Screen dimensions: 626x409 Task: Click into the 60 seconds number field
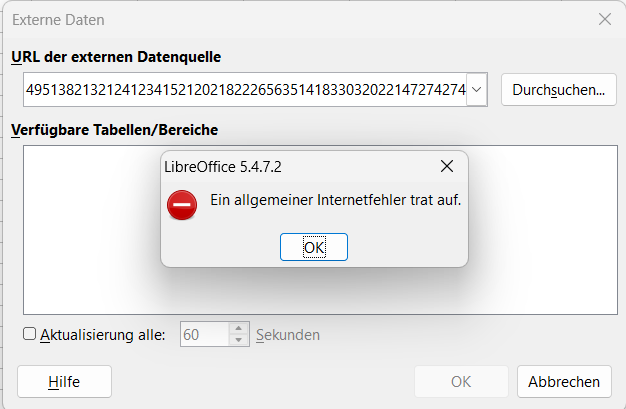point(205,334)
